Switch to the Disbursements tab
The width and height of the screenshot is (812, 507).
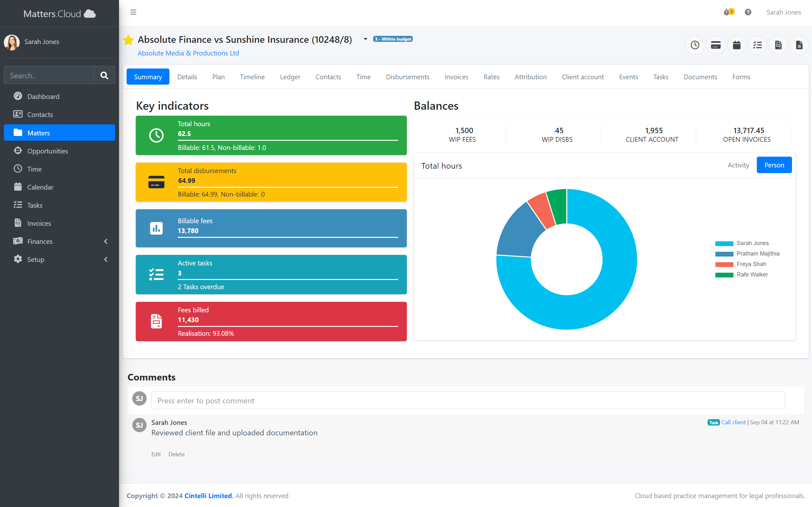tap(407, 76)
